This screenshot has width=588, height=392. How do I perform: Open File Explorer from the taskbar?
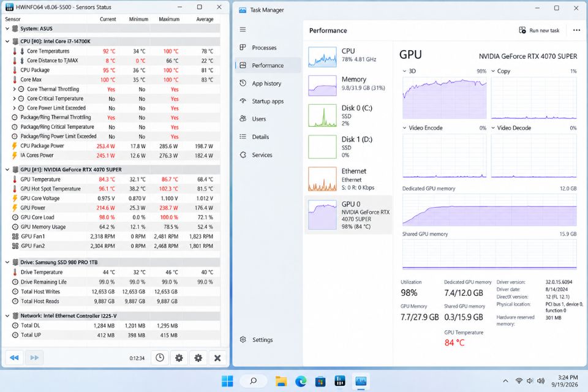(x=281, y=381)
